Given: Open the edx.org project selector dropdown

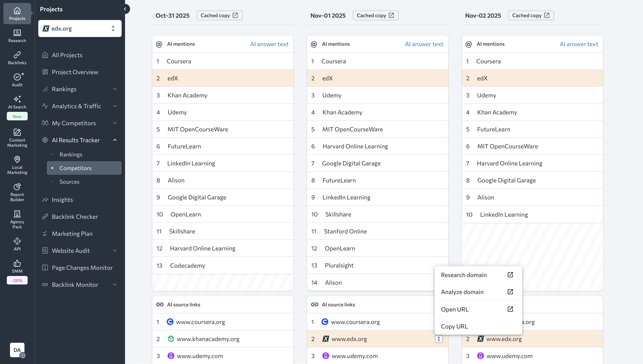Looking at the screenshot, I should click(80, 28).
